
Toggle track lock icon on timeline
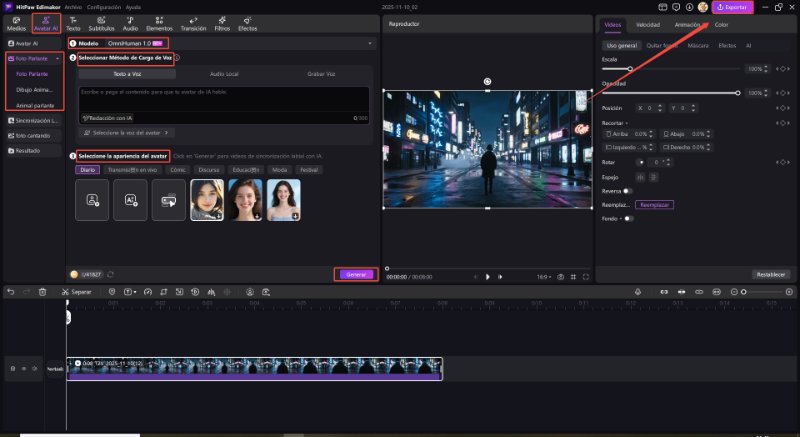pos(13,368)
